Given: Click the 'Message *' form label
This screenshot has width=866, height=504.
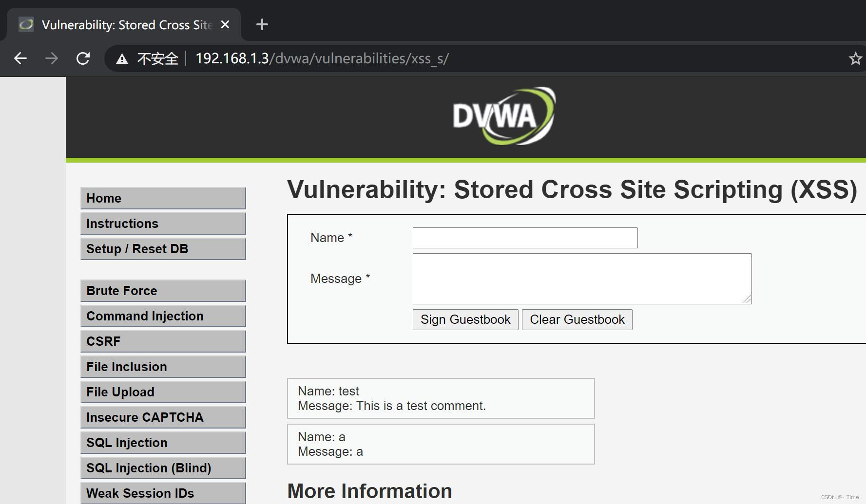Looking at the screenshot, I should [x=340, y=279].
